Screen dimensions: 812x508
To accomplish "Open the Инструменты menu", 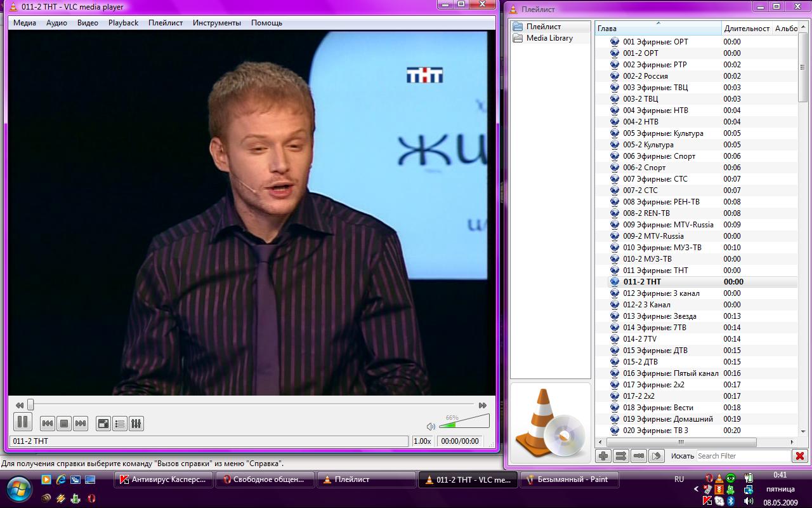I will 217,23.
